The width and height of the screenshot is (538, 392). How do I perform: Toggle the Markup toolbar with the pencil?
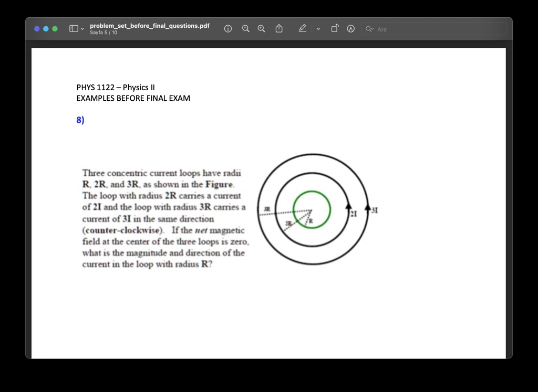pos(302,28)
